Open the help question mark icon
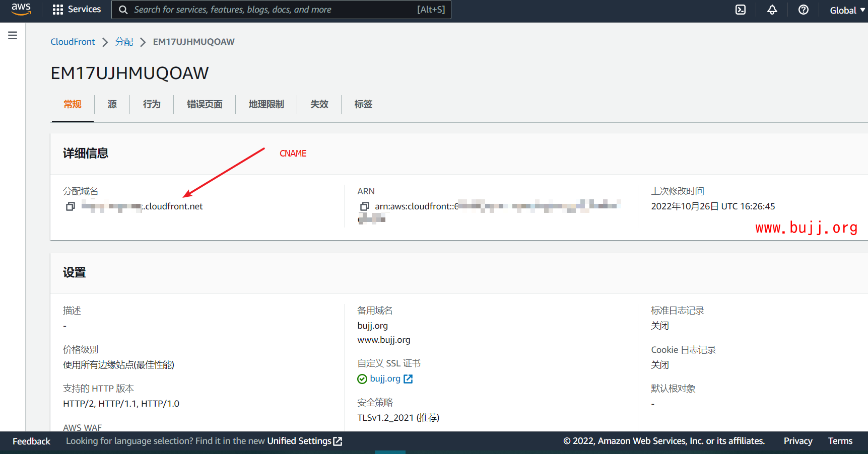868x454 pixels. pyautogui.click(x=804, y=10)
